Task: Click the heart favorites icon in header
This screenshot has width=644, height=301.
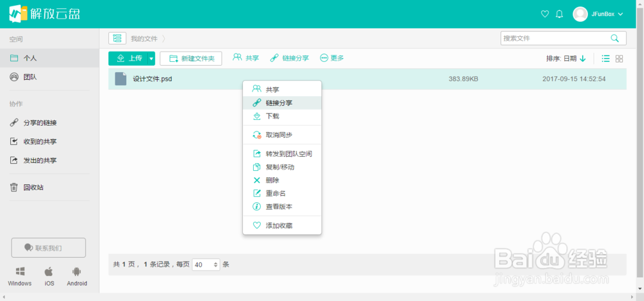Action: 545,14
